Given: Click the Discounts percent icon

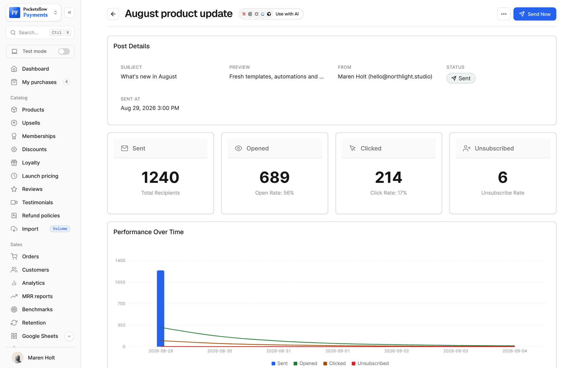Looking at the screenshot, I should coord(14,149).
